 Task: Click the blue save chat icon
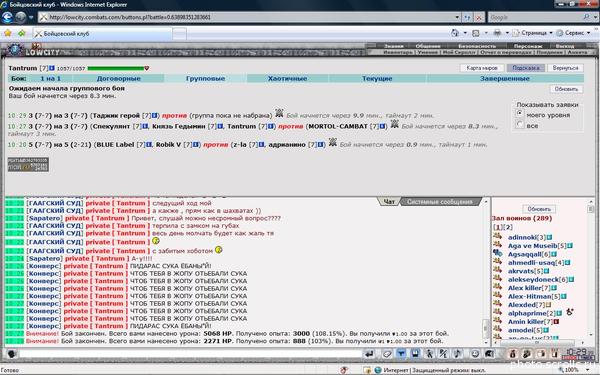416,354
